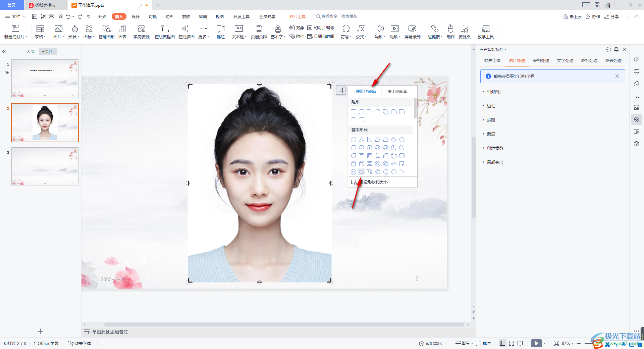Open the Action (动作) settings
Viewport: 644px width, 349px height.
(451, 32)
